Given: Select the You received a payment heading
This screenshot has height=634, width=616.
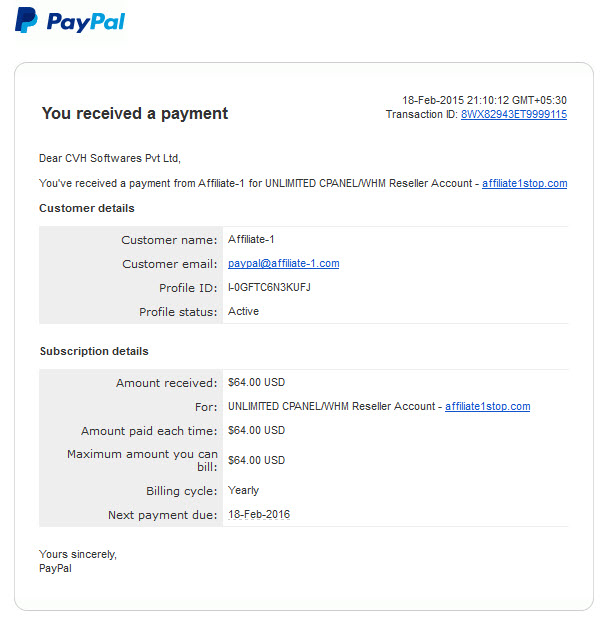Looking at the screenshot, I should click(135, 114).
